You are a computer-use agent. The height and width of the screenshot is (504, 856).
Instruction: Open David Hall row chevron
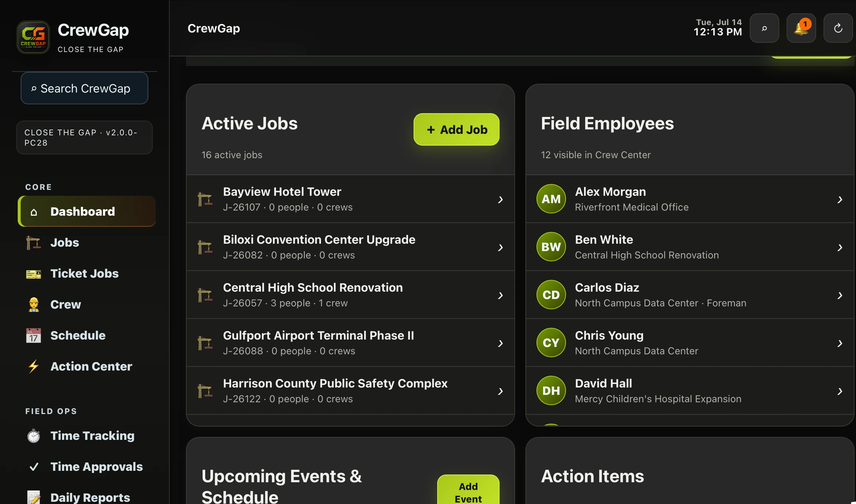[840, 391]
